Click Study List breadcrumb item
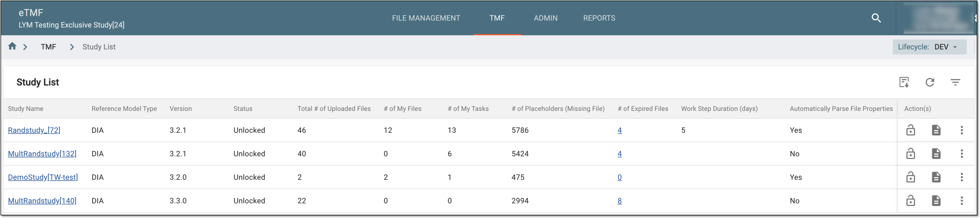980x218 pixels. [x=99, y=47]
